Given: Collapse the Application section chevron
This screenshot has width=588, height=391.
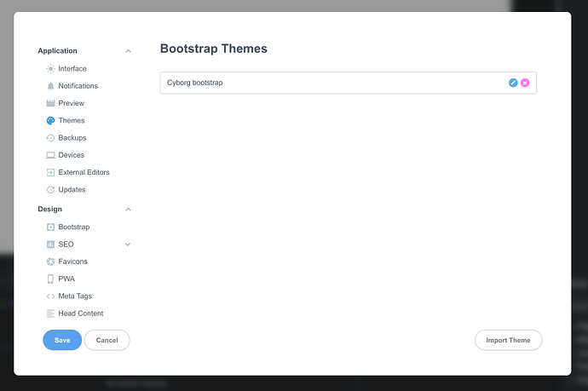Looking at the screenshot, I should [x=128, y=51].
